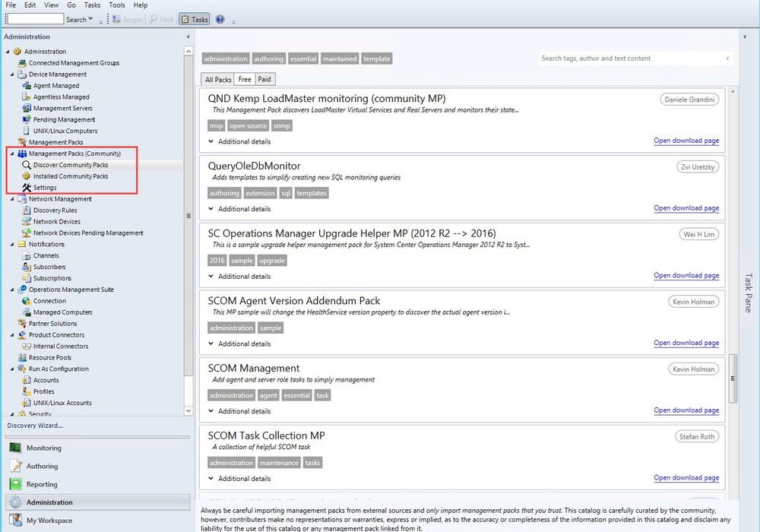
Task: Click the Discovery Wizard link
Action: tap(35, 426)
